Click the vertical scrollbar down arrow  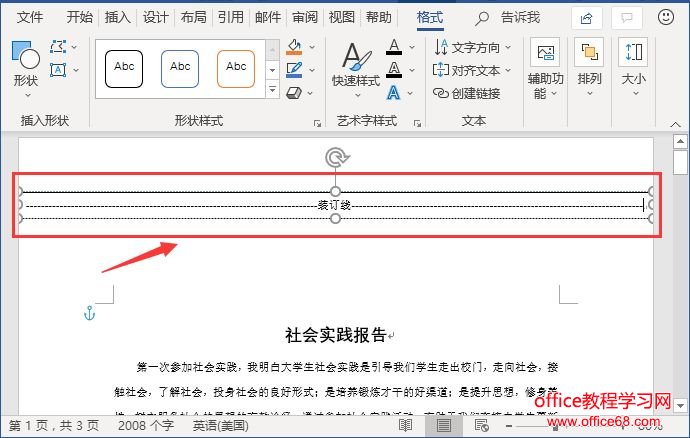(680, 405)
